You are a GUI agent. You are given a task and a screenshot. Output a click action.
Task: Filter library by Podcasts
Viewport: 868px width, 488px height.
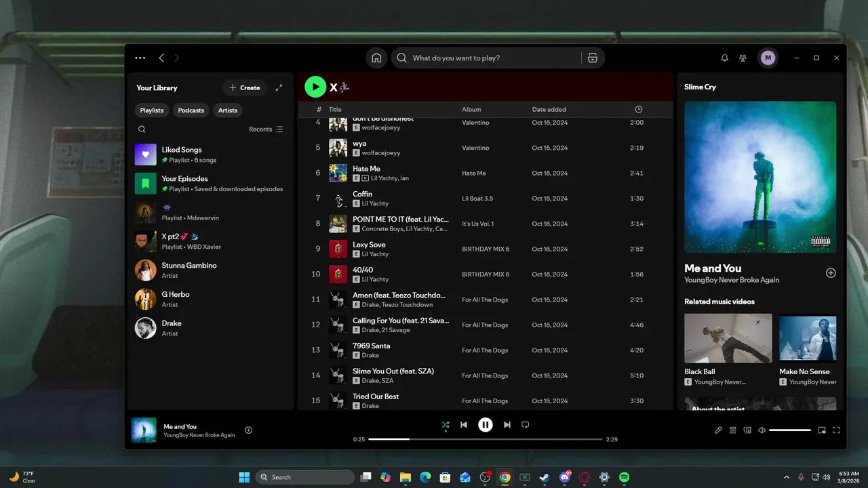[x=191, y=110]
